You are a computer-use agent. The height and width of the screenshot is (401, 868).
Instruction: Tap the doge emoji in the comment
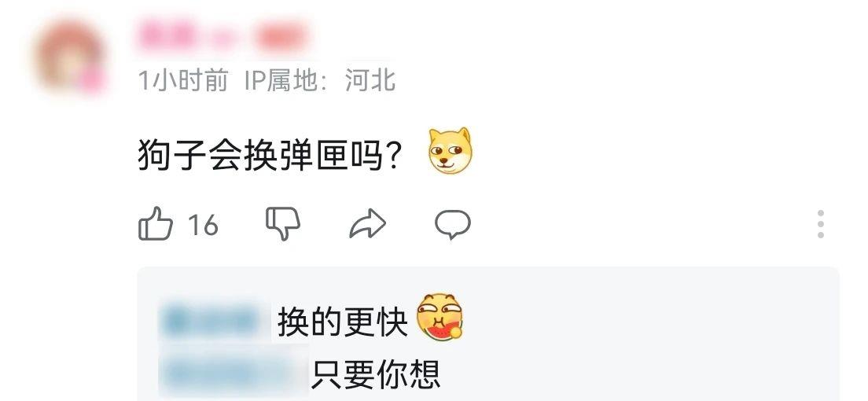450,151
